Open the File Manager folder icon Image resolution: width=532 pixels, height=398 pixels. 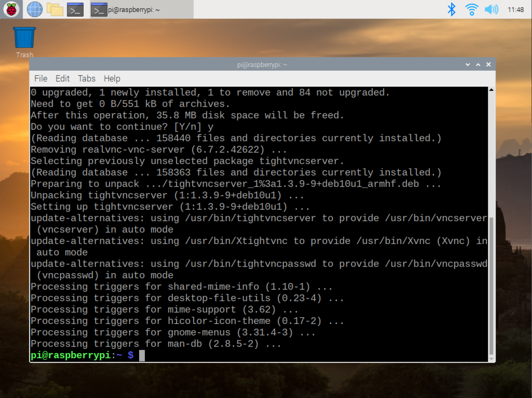[x=55, y=9]
